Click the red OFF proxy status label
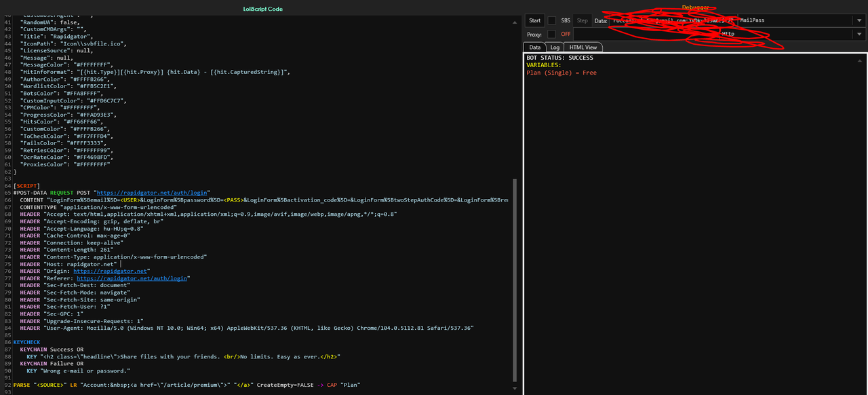Image resolution: width=868 pixels, height=395 pixels. point(566,34)
